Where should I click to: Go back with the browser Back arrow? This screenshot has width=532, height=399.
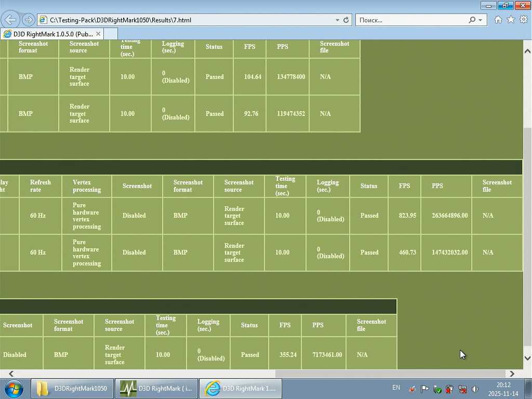(x=10, y=20)
